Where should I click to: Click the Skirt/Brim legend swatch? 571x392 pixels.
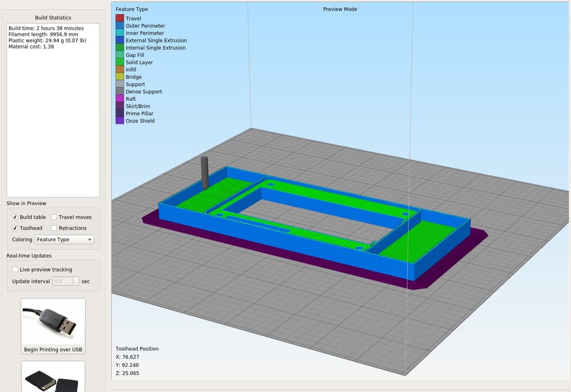point(119,106)
